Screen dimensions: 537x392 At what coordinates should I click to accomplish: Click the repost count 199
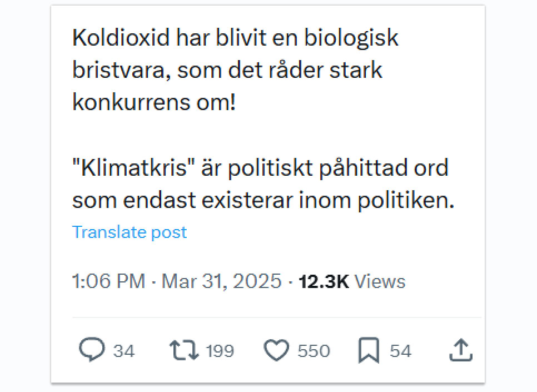[220, 351]
